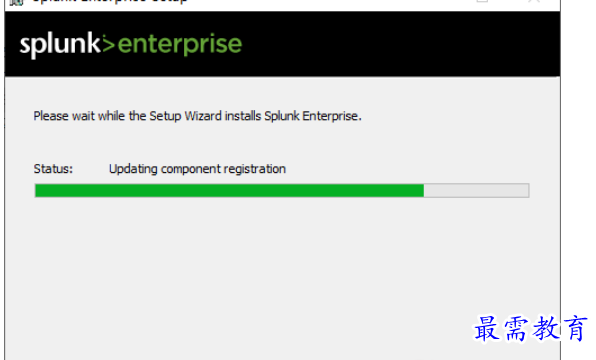The width and height of the screenshot is (596, 360).
Task: Click the maximize button in title bar
Action: (482, 2)
